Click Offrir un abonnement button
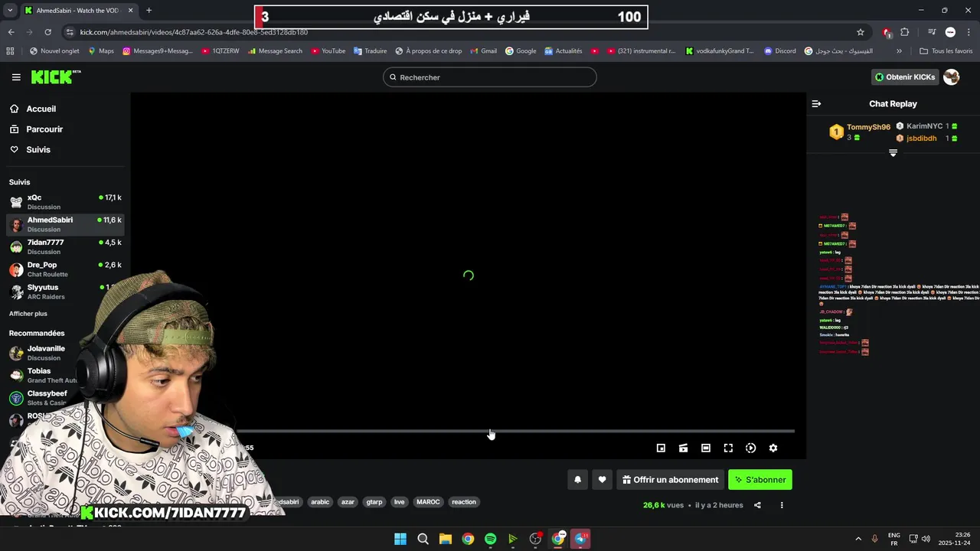980x551 pixels. (x=670, y=480)
